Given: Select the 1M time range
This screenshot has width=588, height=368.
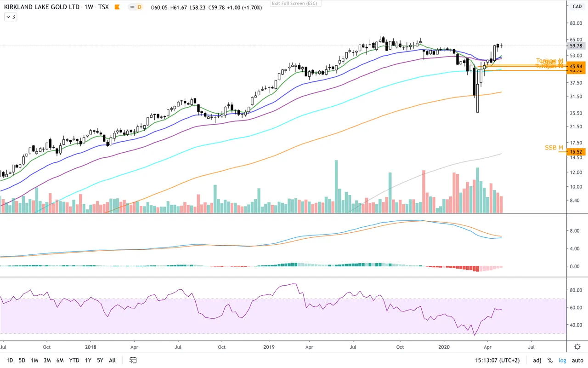Looking at the screenshot, I should click(x=34, y=360).
